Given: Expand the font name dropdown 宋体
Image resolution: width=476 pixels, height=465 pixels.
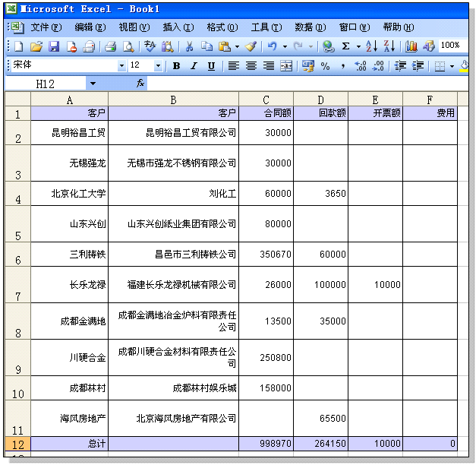Looking at the screenshot, I should 121,66.
